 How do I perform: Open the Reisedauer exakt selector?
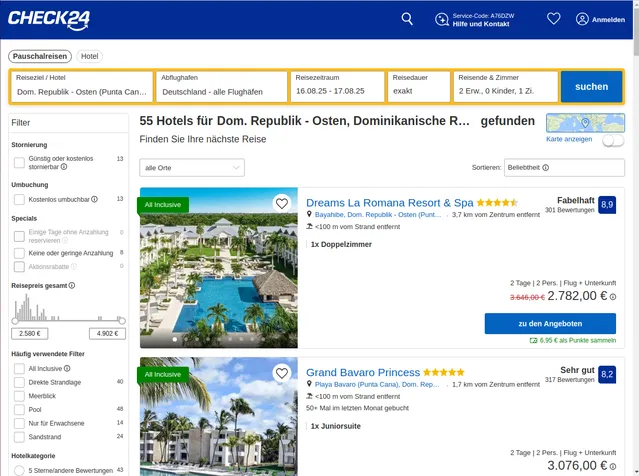419,87
